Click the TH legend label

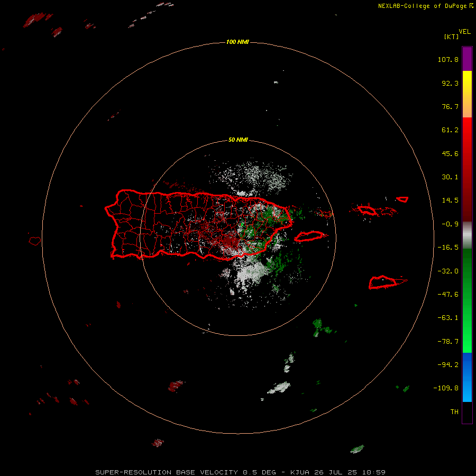(454, 412)
